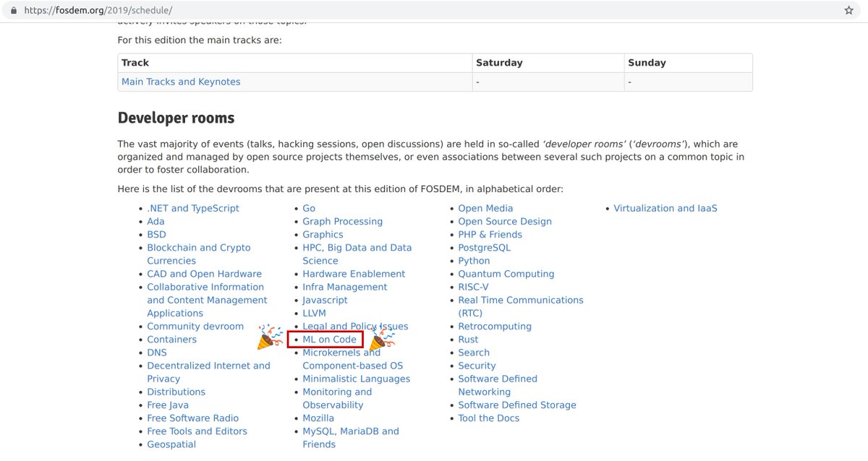Open the LLVM devroom link
The height and width of the screenshot is (461, 868).
coord(314,313)
